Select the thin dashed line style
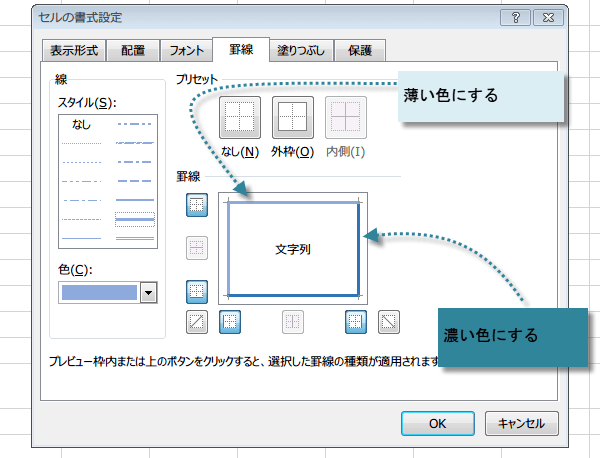Screen dimensions: 600x458 tap(82, 219)
